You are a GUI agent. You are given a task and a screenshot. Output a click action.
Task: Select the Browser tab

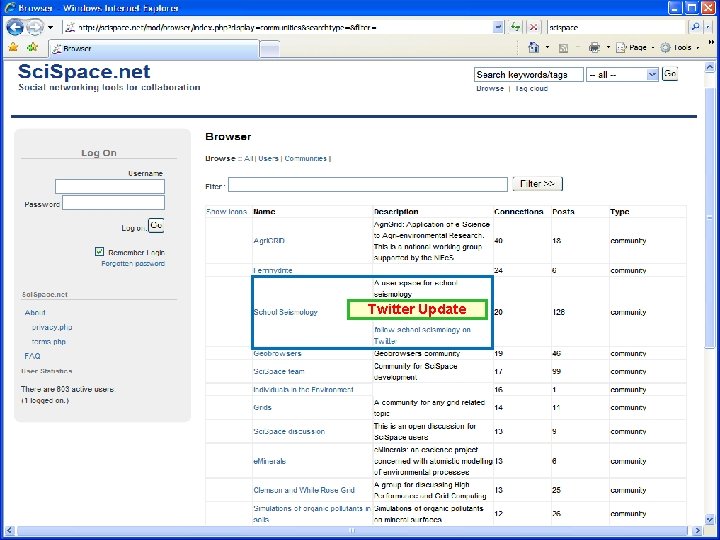[153, 49]
